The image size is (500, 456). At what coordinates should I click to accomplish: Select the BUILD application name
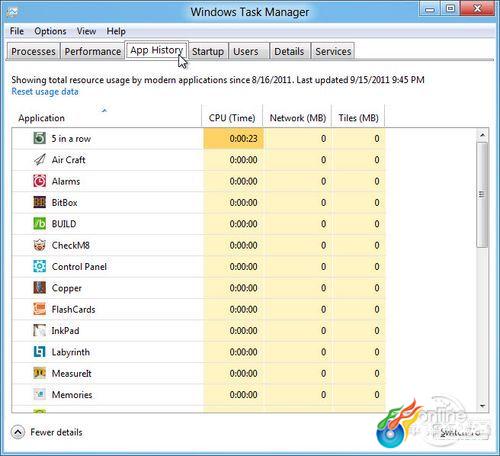[64, 224]
